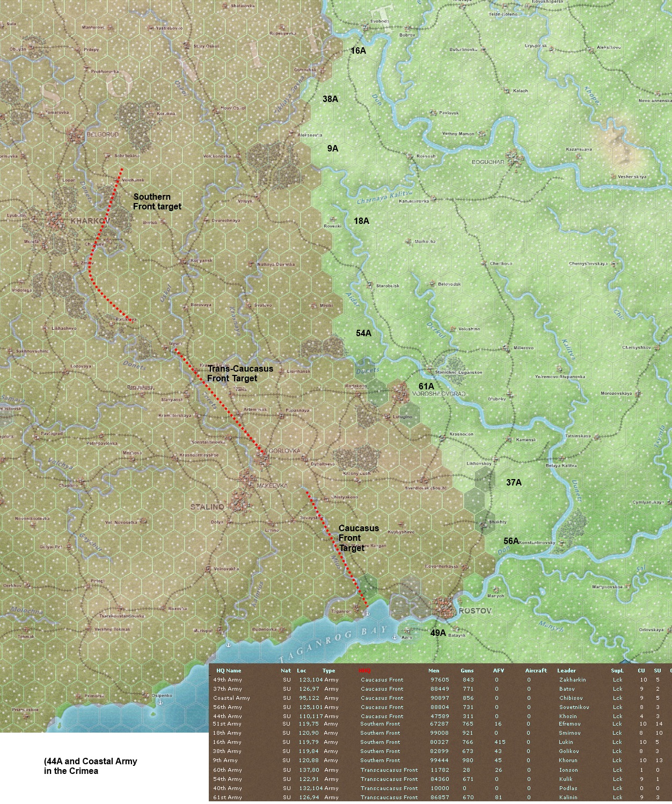Click the SupL column header
This screenshot has height=804, width=672.
pos(617,670)
